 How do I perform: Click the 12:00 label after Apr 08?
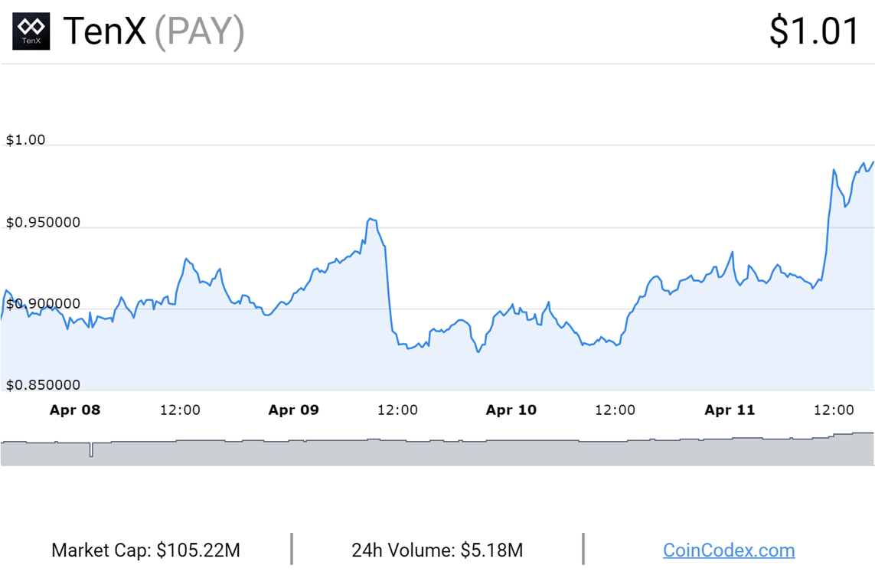point(180,410)
